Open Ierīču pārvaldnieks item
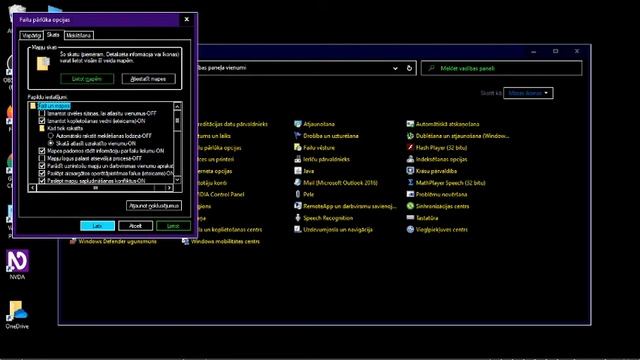 pyautogui.click(x=322, y=159)
